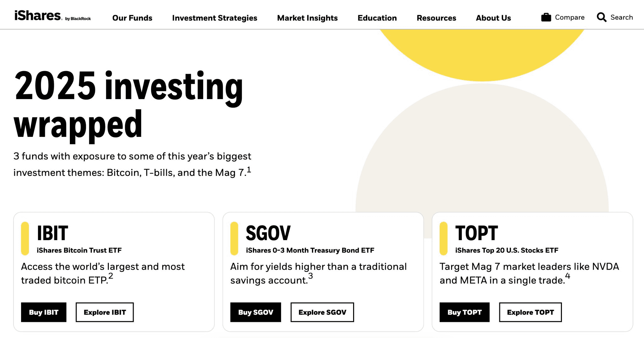Click the Compare briefcase icon
Screen dimensions: 644x338
pos(546,17)
